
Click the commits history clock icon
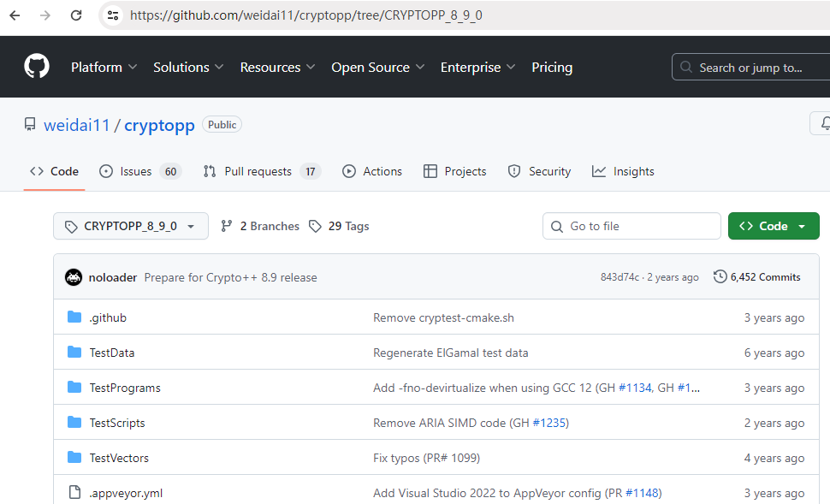click(720, 276)
